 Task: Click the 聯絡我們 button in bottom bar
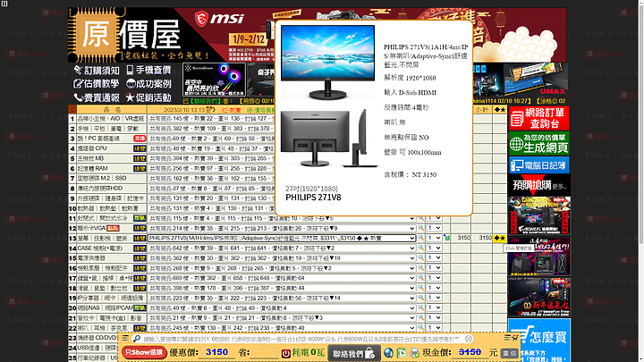(x=354, y=354)
